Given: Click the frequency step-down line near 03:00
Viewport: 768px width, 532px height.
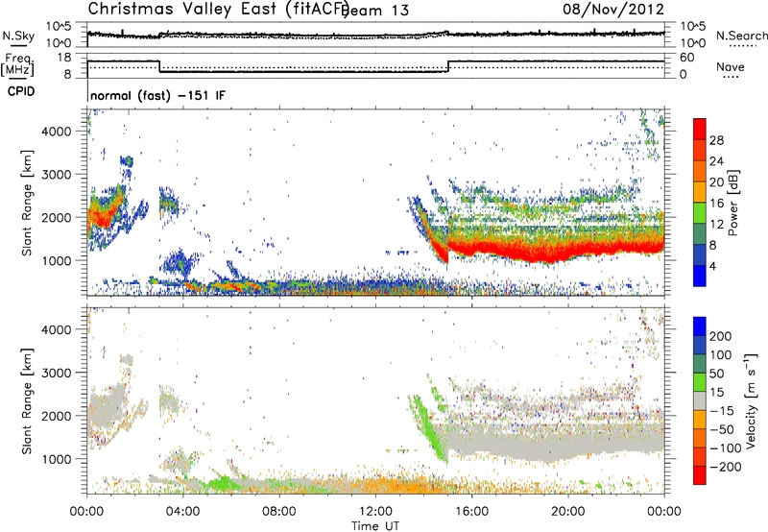Looking at the screenshot, I should (x=159, y=66).
